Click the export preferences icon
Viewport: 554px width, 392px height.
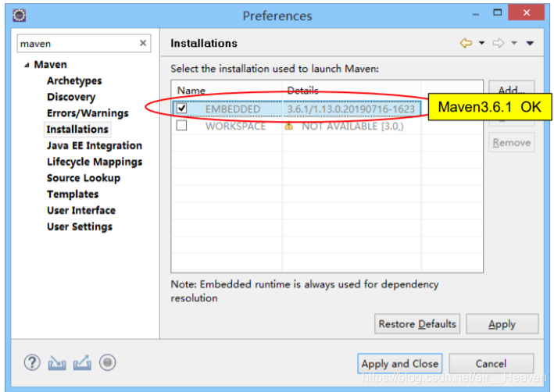tap(82, 362)
